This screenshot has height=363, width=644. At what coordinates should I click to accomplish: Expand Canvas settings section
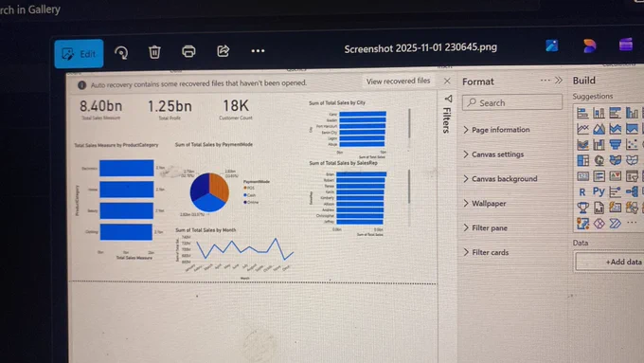point(493,154)
